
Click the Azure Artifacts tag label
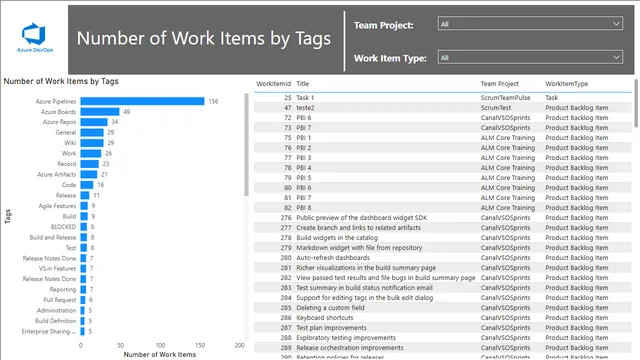click(57, 174)
